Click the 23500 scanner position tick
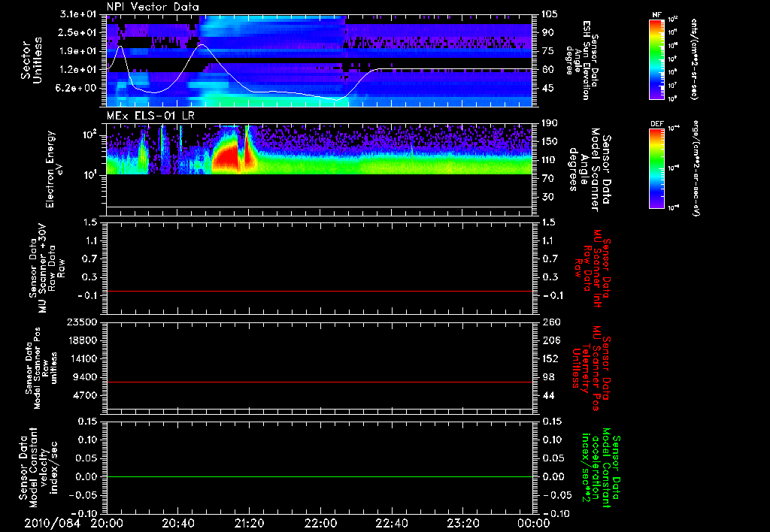The width and height of the screenshot is (770, 532). [82, 322]
